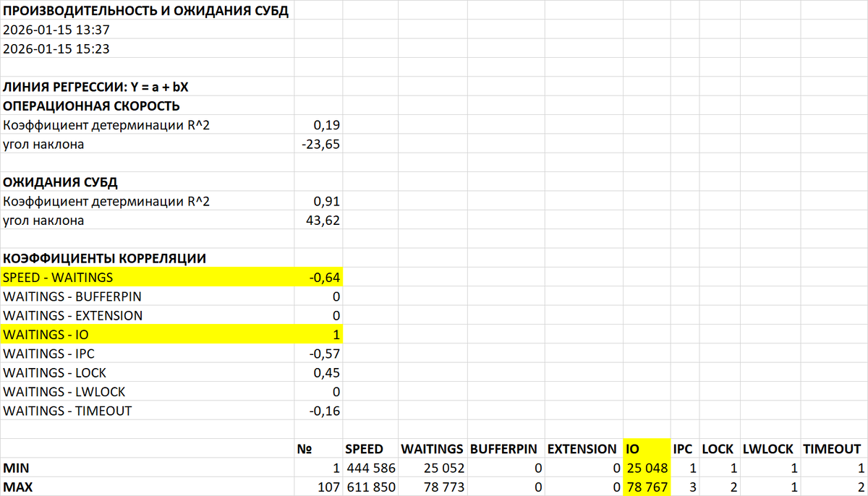Screen dimensions: 868x496
Task: Click the correlation value 0,45
Action: (x=327, y=372)
